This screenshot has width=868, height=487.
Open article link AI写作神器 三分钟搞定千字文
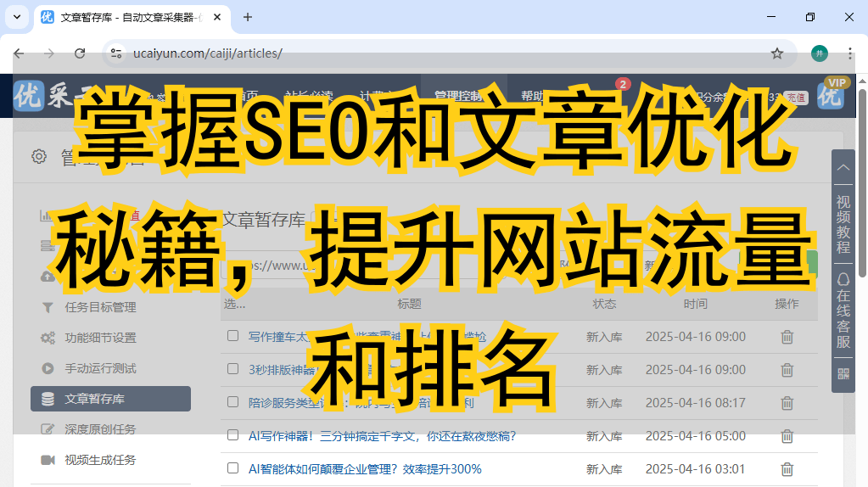click(x=382, y=436)
